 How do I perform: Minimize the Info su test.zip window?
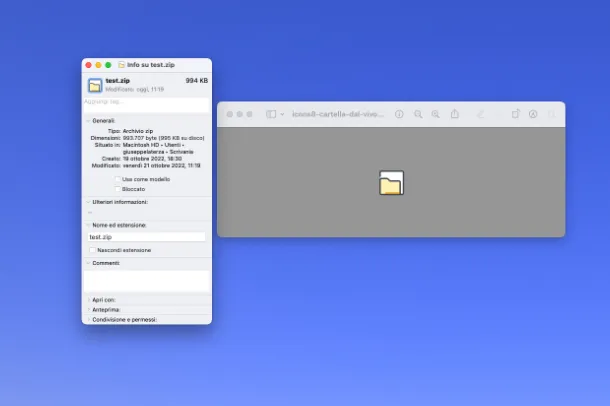tap(98, 65)
